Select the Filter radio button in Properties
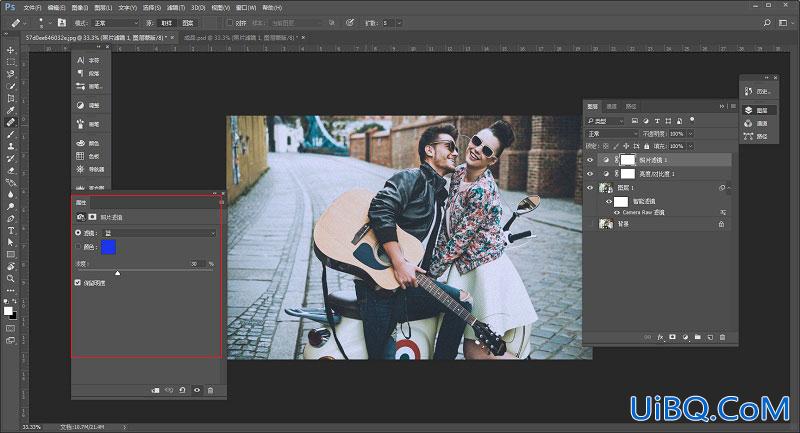This screenshot has height=433, width=800. click(x=78, y=233)
